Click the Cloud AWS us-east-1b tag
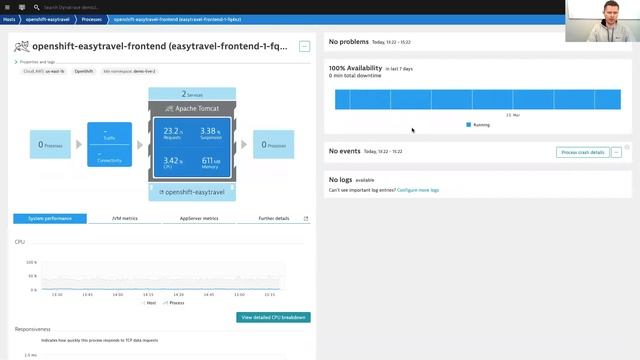This screenshot has height=360, width=640. 44,71
